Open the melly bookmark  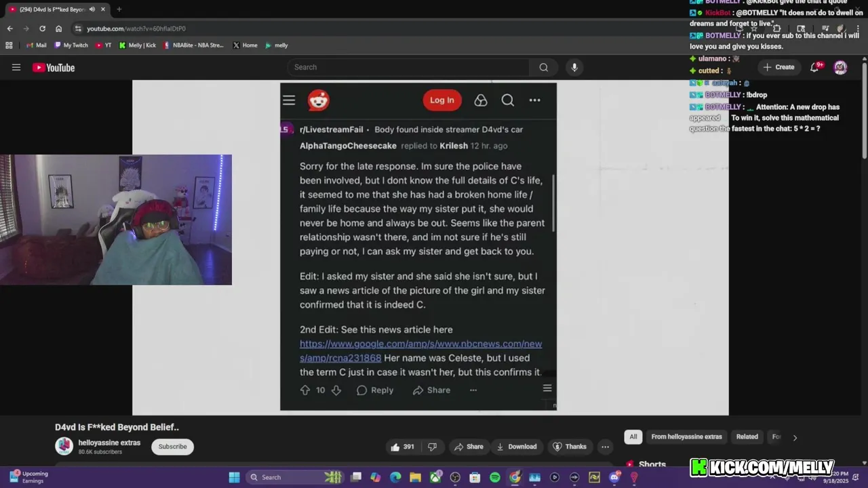277,45
